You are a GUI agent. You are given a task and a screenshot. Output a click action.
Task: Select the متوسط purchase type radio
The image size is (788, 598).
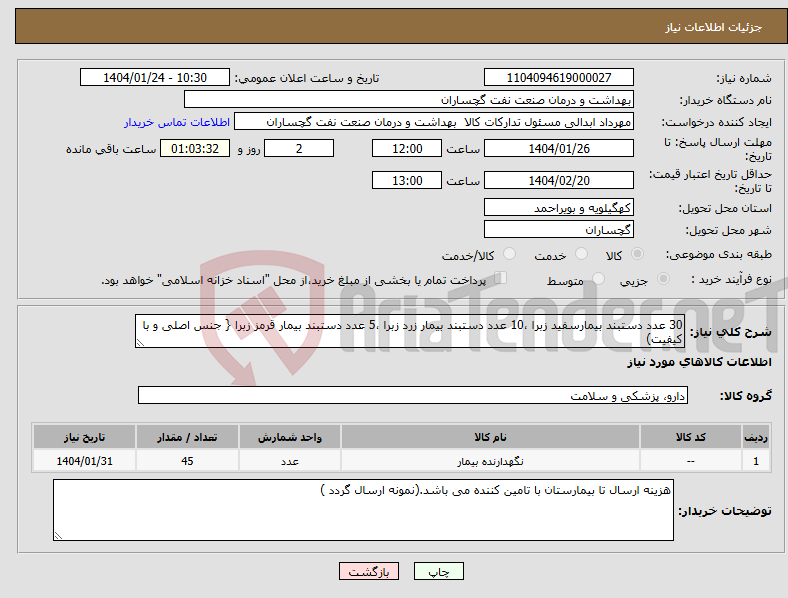tap(598, 279)
